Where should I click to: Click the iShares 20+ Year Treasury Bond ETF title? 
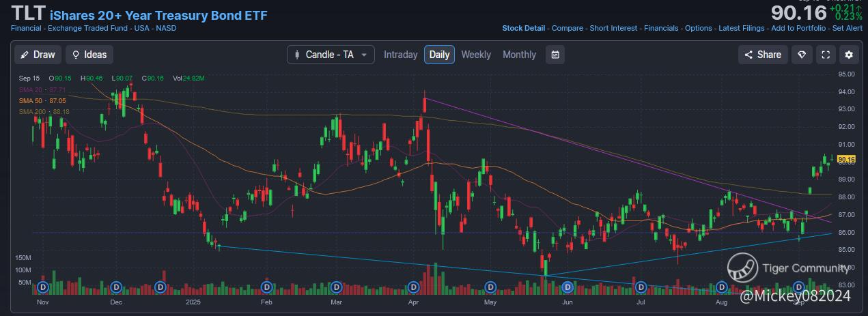pos(158,15)
